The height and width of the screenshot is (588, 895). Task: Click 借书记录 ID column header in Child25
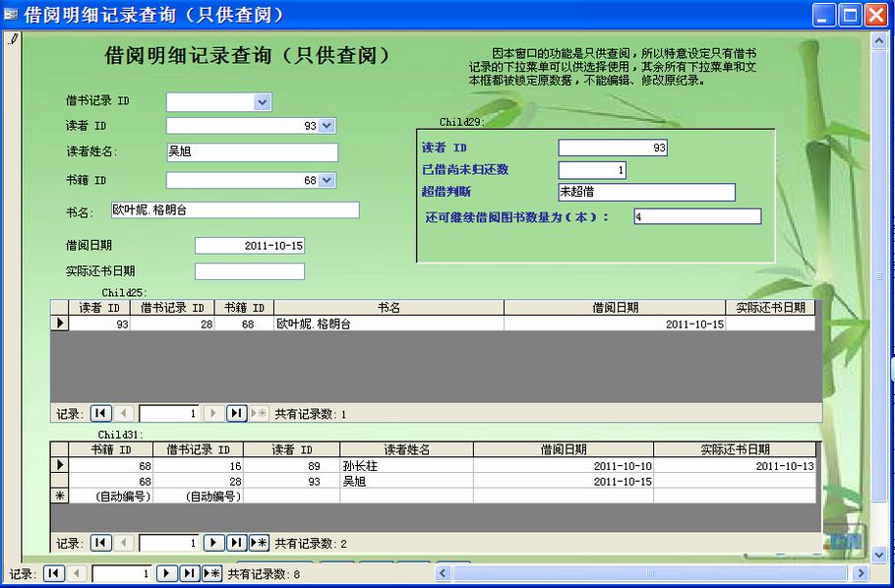(x=172, y=308)
